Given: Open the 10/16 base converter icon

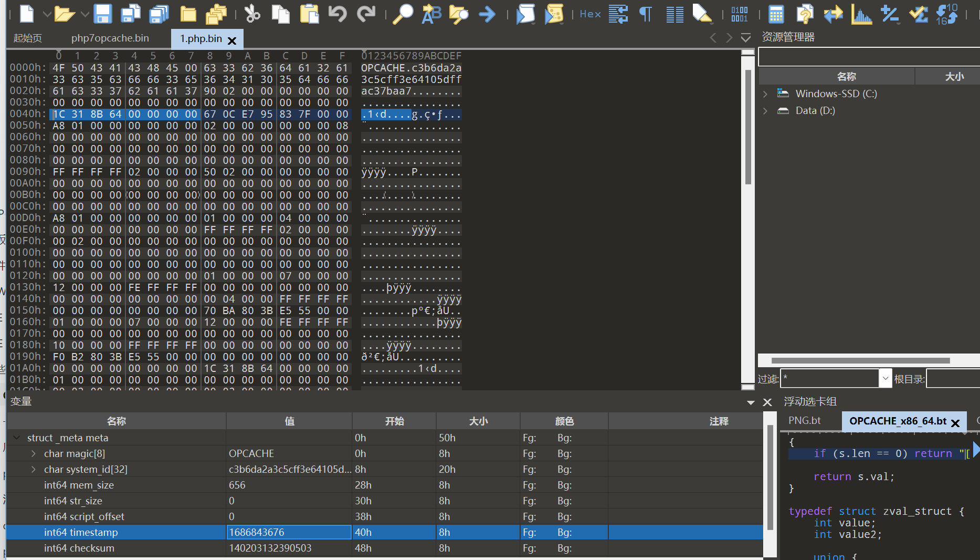Looking at the screenshot, I should coord(947,14).
